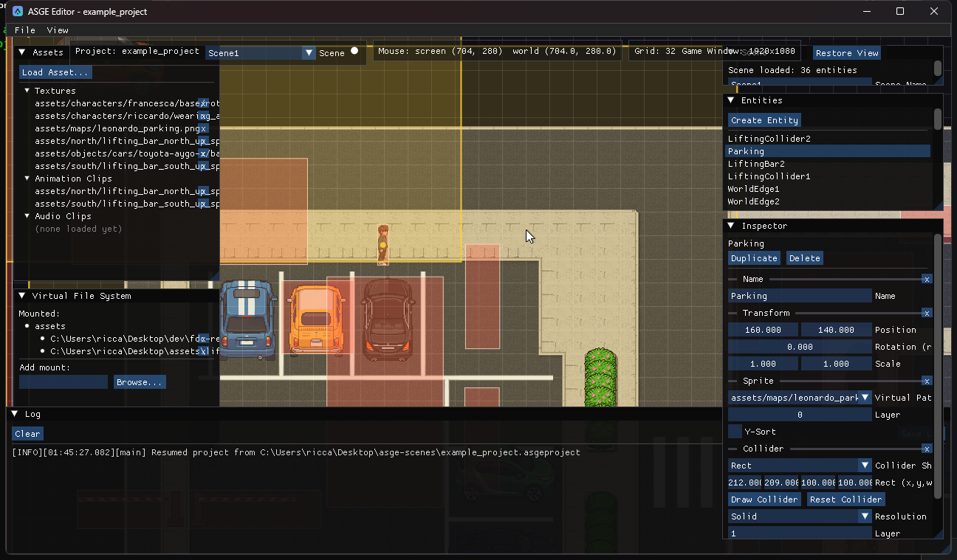
Task: Collapse the Entities panel
Action: pyautogui.click(x=731, y=100)
